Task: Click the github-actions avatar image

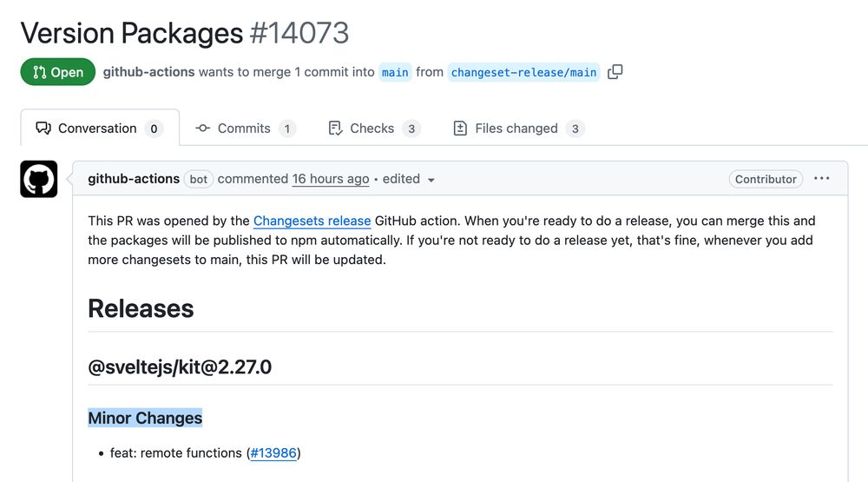Action: [x=39, y=179]
